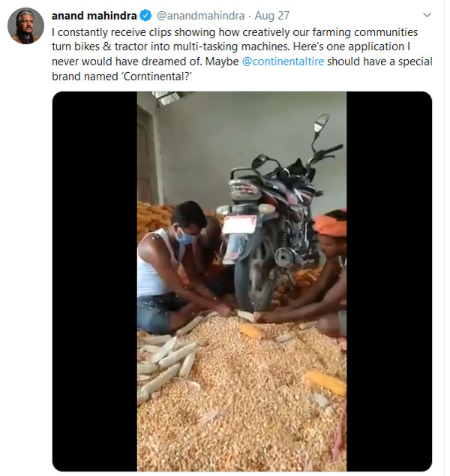The image size is (450, 476).
Task: Click the left black bar of the video
Action: 94,282
